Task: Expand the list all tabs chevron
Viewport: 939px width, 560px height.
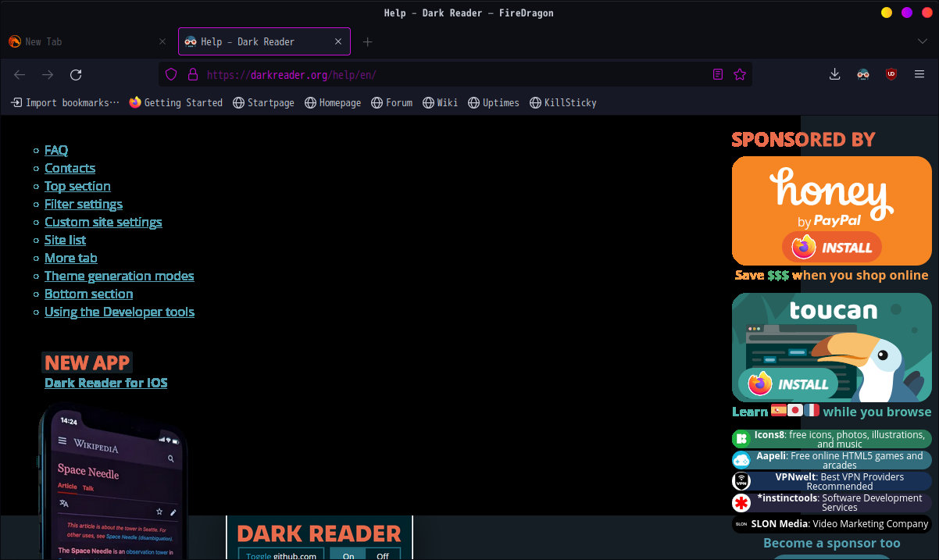Action: click(x=923, y=41)
